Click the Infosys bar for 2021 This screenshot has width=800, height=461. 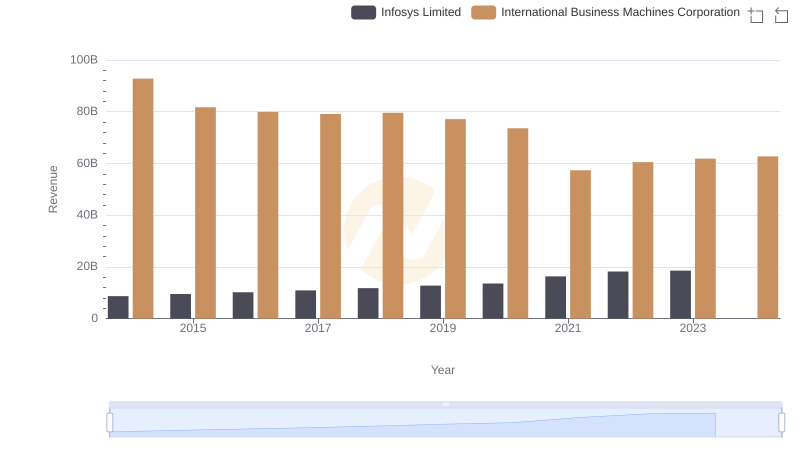click(556, 297)
